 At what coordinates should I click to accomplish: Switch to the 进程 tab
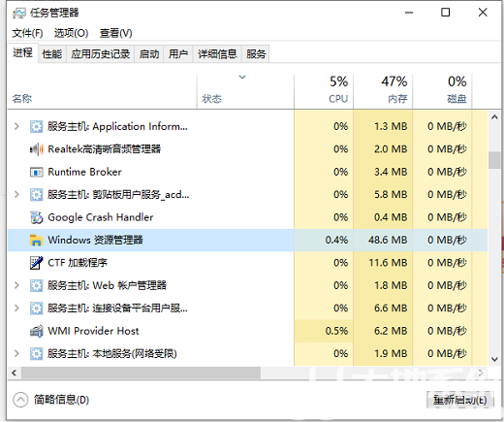click(22, 52)
